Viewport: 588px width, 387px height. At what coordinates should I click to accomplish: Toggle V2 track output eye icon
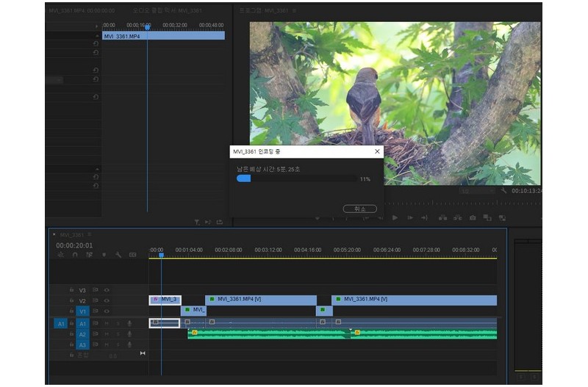(107, 301)
